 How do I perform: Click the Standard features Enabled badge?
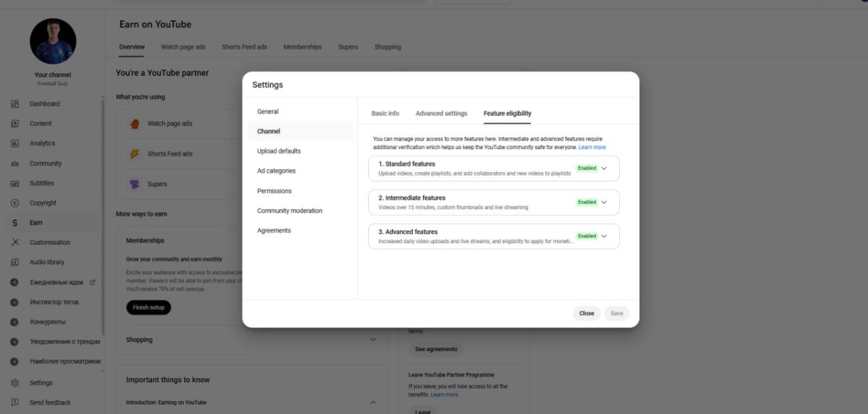click(x=587, y=168)
